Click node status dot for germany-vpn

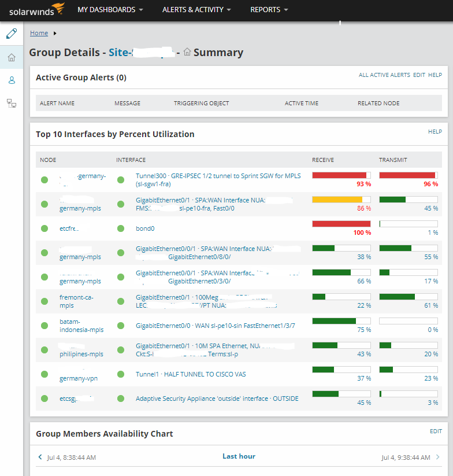point(44,374)
